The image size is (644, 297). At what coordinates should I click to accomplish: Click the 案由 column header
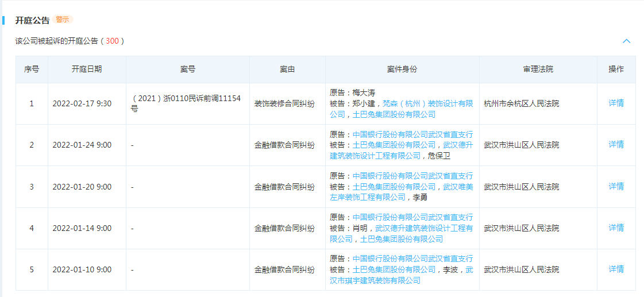click(287, 70)
